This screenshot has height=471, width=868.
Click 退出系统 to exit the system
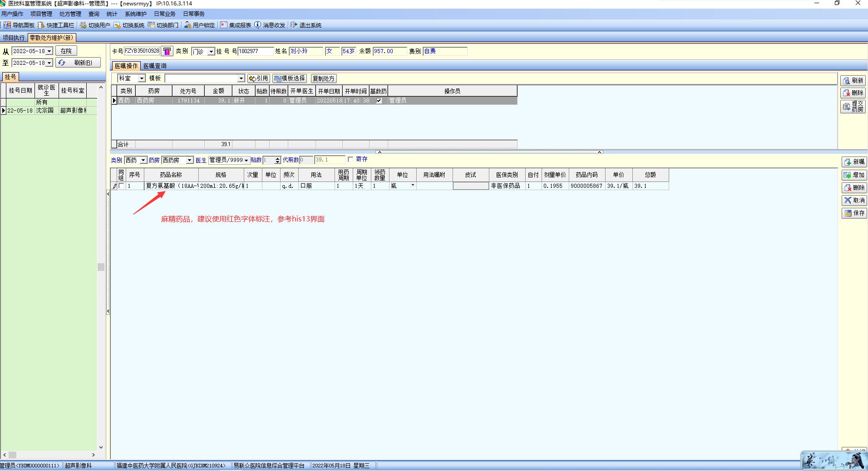tap(306, 25)
